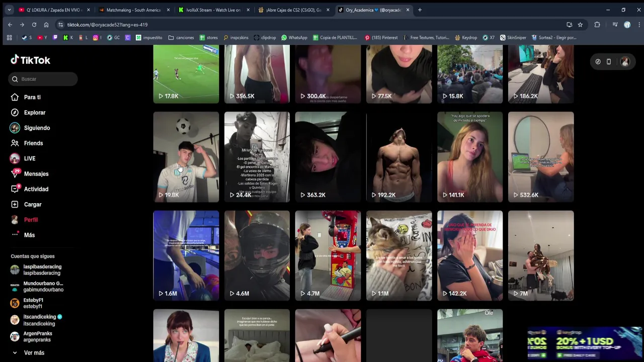The width and height of the screenshot is (644, 362).
Task: Open Keydrop bookmark
Action: 465,38
